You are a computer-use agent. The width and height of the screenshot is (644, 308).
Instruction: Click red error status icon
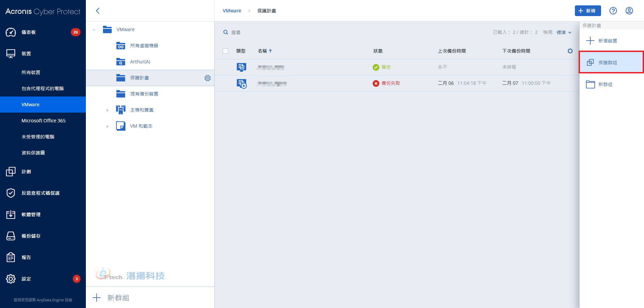[x=376, y=83]
